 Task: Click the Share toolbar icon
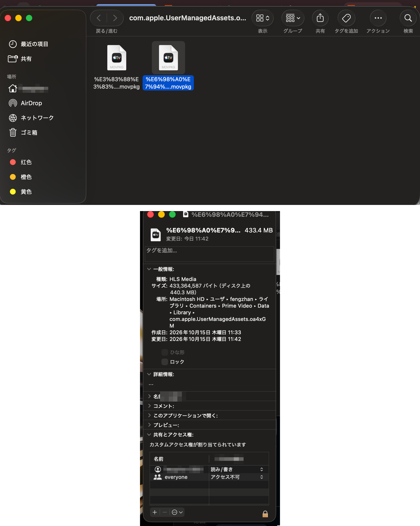coord(320,18)
